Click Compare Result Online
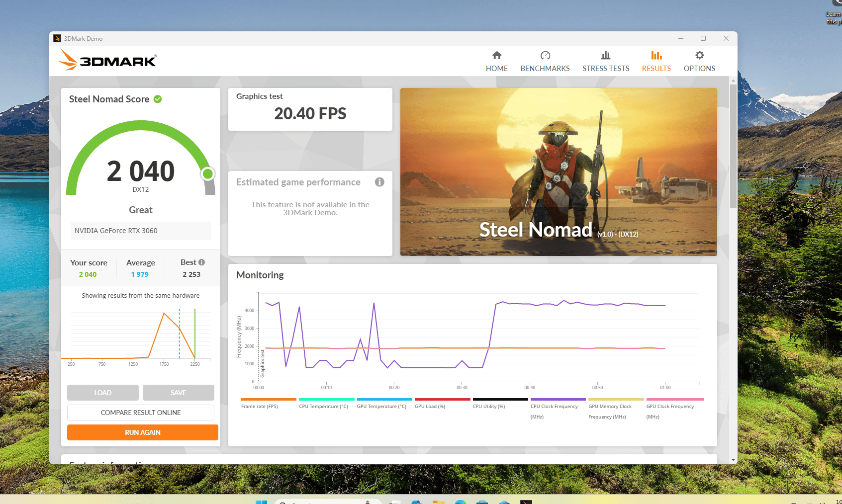 tap(141, 413)
